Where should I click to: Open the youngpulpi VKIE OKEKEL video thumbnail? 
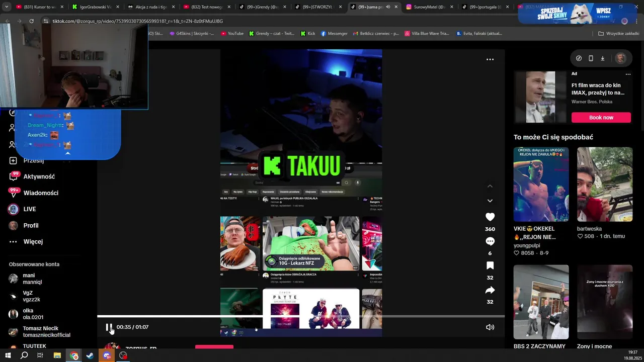541,185
